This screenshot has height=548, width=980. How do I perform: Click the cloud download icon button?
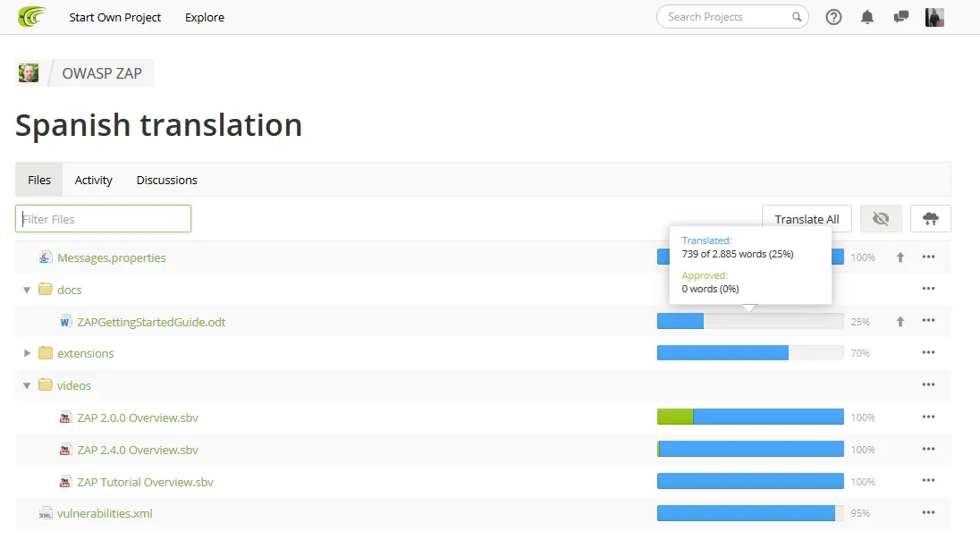click(x=931, y=219)
